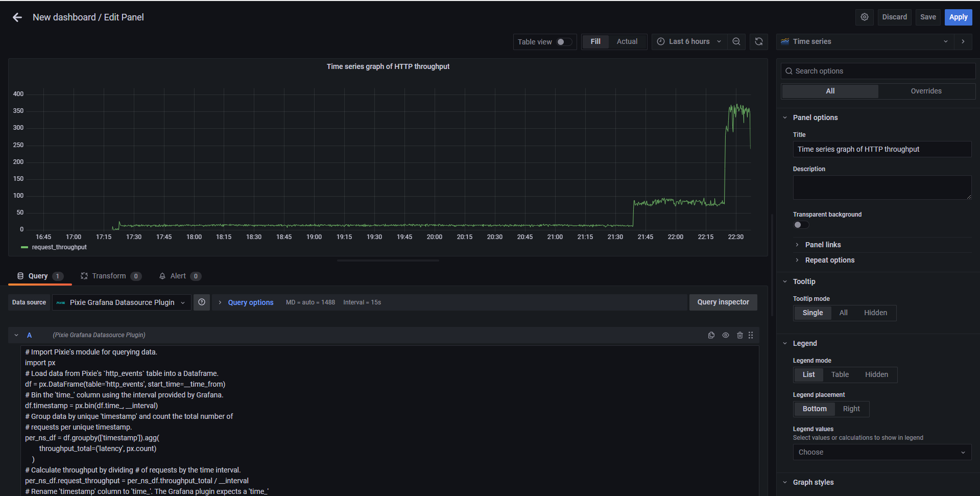The height and width of the screenshot is (496, 980).
Task: Set legend mode to Table
Action: click(x=840, y=374)
